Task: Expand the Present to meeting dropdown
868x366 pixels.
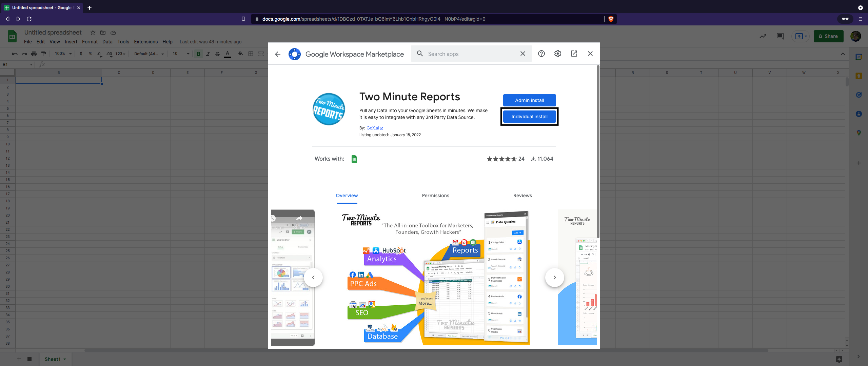Action: point(806,36)
